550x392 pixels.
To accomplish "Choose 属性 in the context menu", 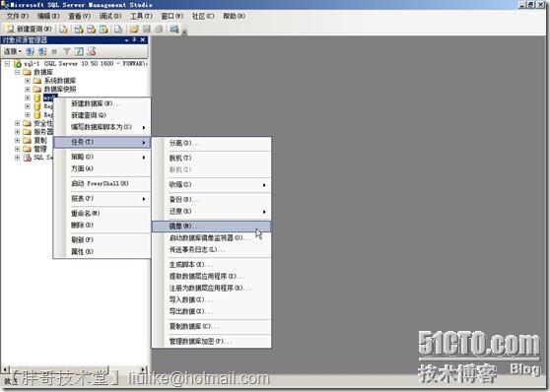I will click(x=102, y=251).
